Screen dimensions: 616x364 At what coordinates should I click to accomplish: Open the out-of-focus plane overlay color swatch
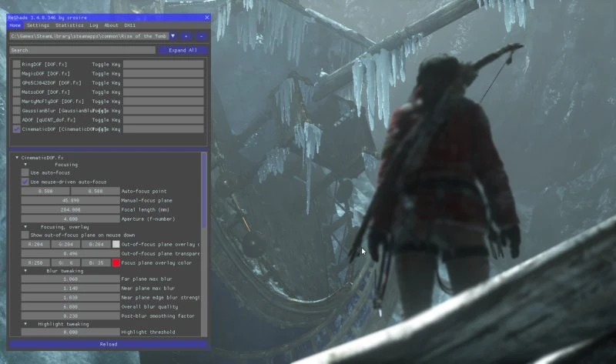116,244
